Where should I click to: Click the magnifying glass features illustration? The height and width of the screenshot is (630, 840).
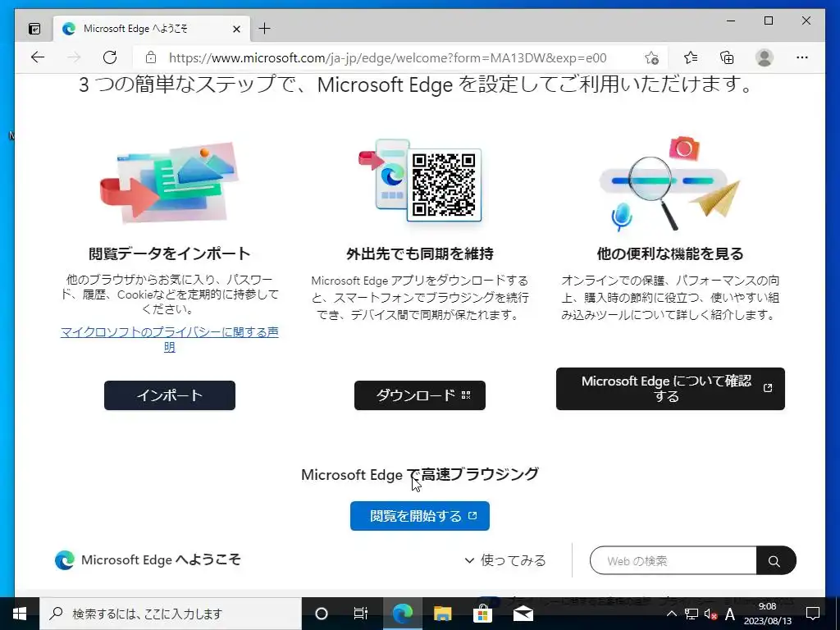coord(669,183)
